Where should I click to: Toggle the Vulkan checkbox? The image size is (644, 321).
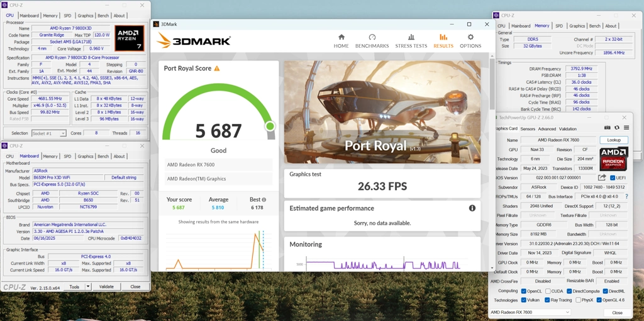click(524, 300)
